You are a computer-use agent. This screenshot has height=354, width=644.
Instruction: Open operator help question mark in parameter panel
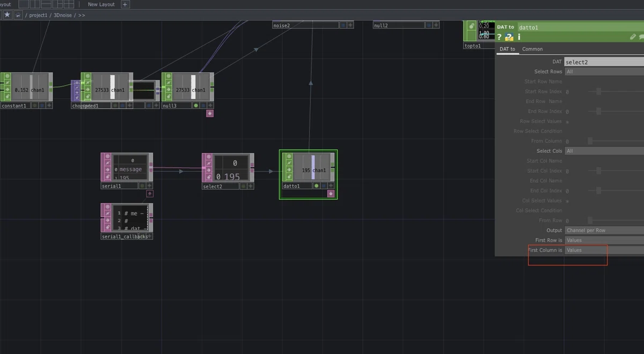[499, 37]
